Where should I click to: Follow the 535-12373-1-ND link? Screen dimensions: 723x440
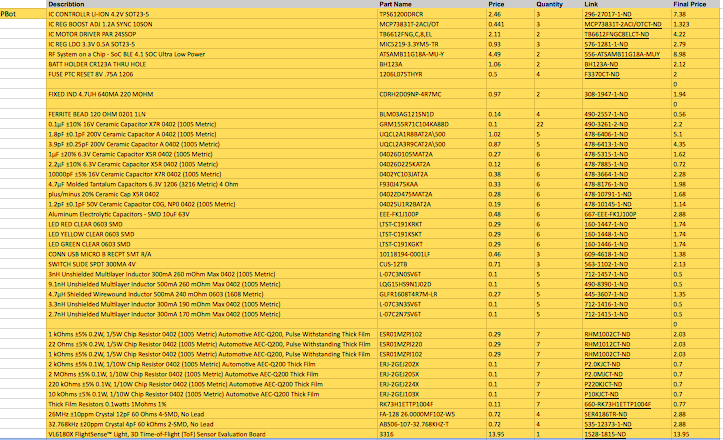point(606,424)
